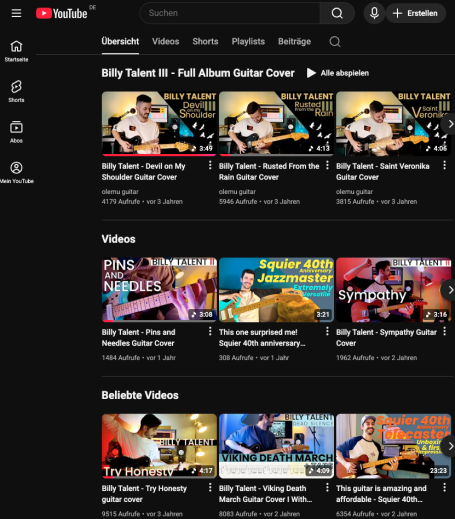Screen dimensions: 455x519
Task: Select the Übersicht tab
Action: [x=120, y=41]
